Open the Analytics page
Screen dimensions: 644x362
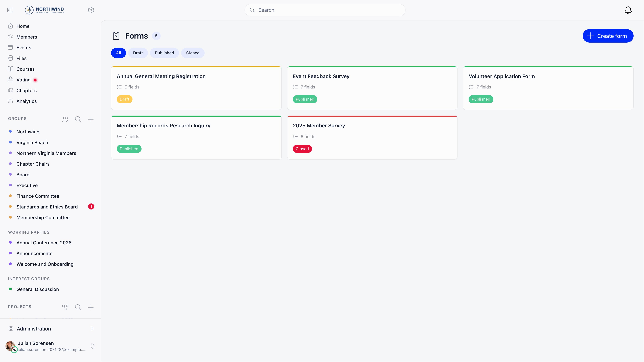tap(26, 101)
